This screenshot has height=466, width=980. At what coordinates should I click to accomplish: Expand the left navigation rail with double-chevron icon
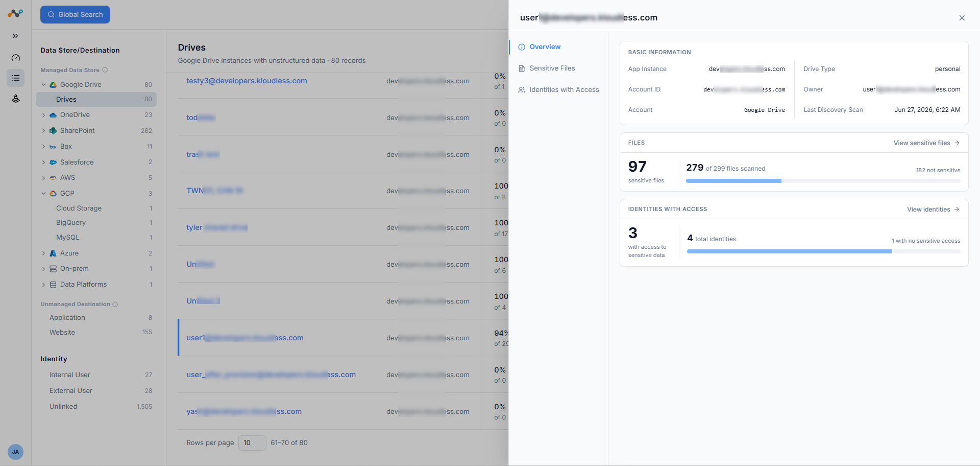(x=15, y=36)
